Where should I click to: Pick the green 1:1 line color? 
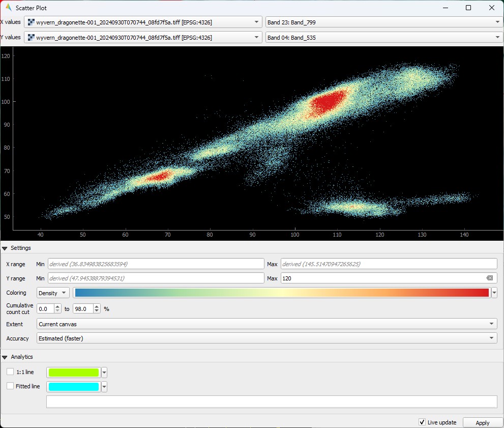coord(74,373)
